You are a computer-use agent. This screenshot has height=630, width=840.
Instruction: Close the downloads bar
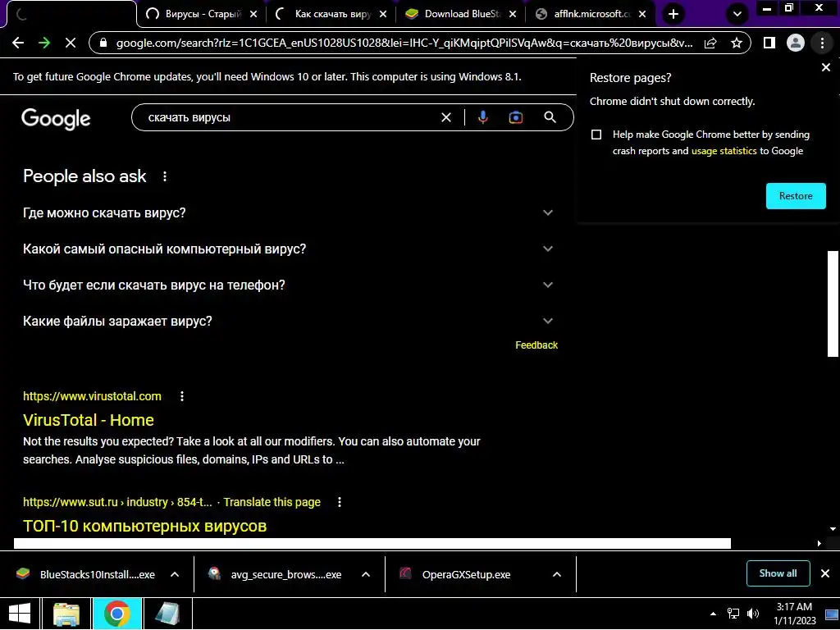(825, 573)
